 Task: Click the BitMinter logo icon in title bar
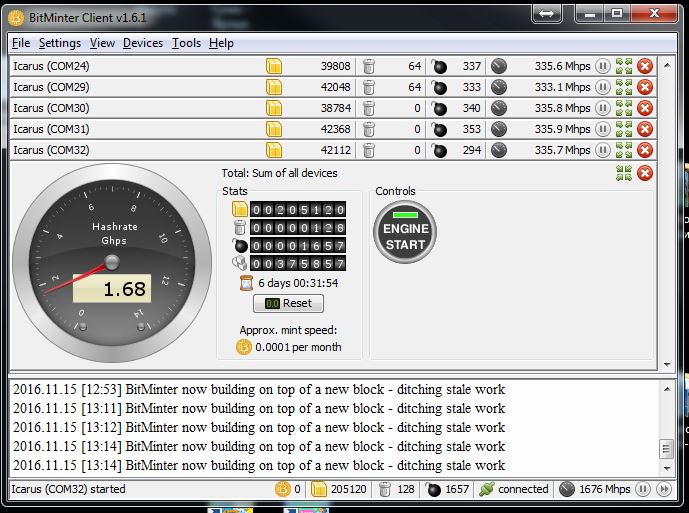click(16, 18)
